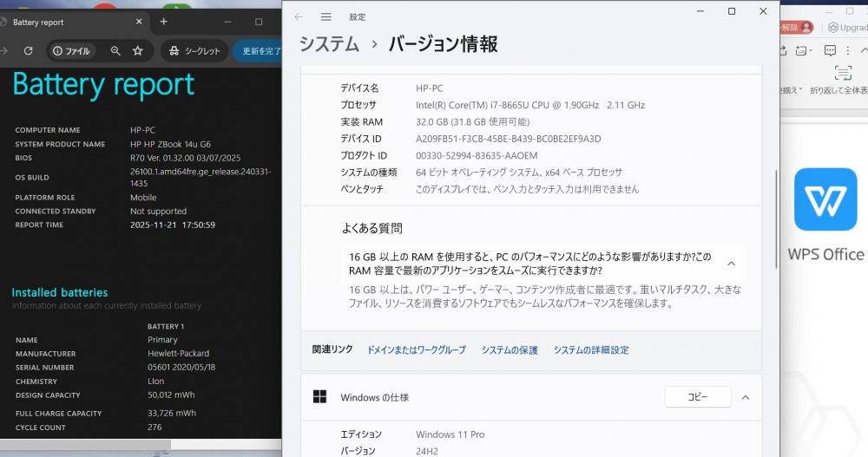
Task: Maximize the browser window
Action: tap(259, 22)
